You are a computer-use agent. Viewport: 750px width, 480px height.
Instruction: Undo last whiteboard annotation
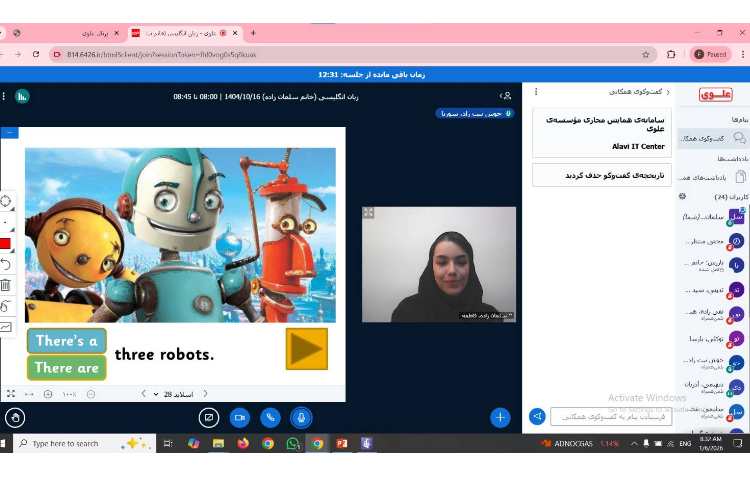(x=5, y=264)
